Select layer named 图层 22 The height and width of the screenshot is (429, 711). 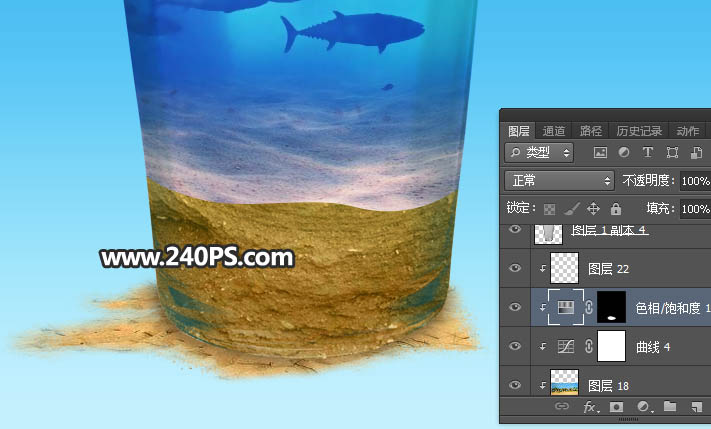tap(608, 269)
